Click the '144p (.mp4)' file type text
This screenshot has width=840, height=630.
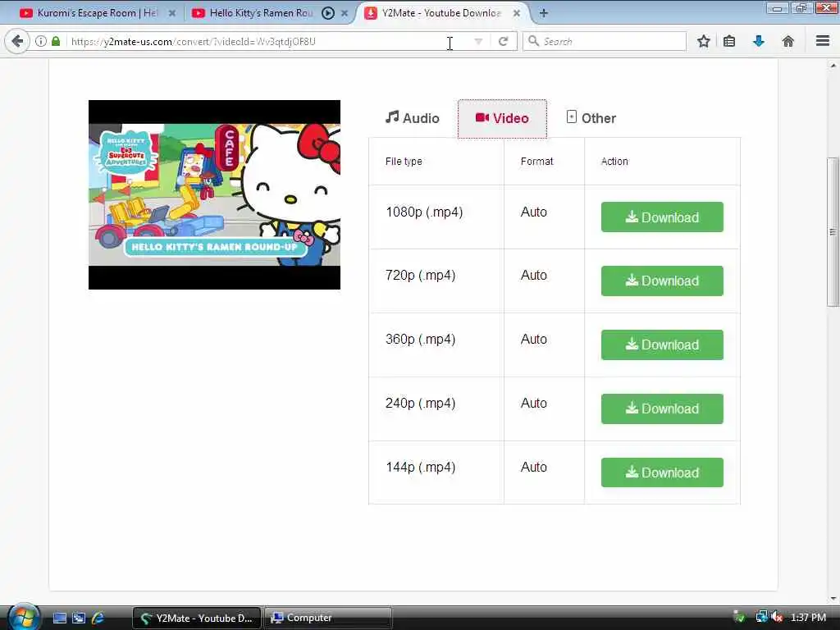(421, 467)
